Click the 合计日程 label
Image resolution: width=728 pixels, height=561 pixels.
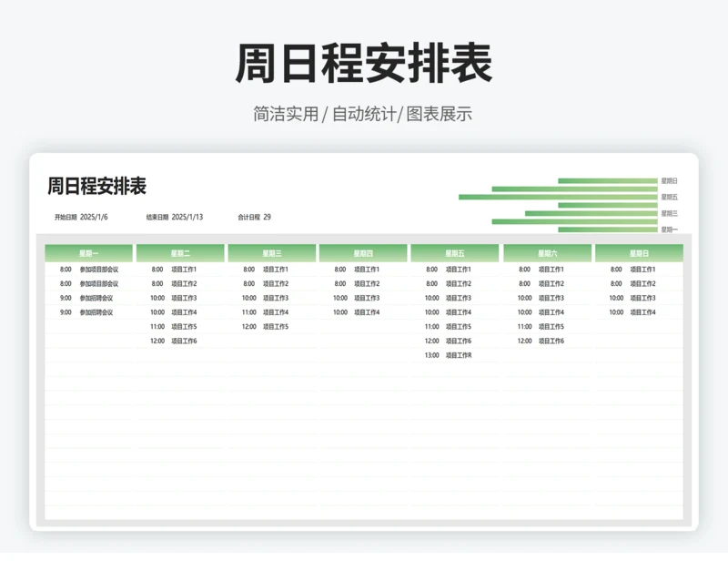click(x=248, y=218)
